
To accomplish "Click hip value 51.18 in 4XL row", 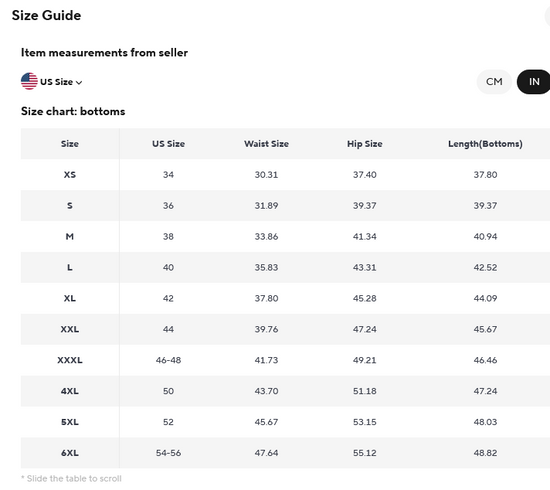I will pyautogui.click(x=365, y=391).
